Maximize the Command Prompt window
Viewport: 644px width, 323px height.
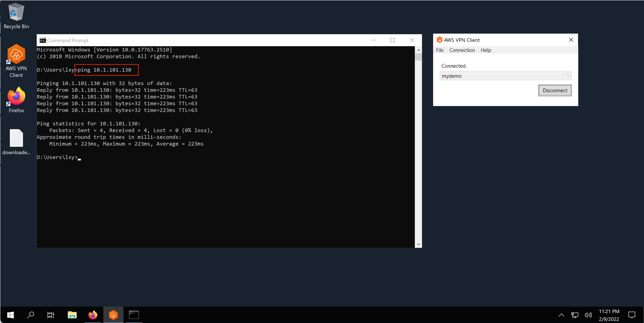click(393, 40)
